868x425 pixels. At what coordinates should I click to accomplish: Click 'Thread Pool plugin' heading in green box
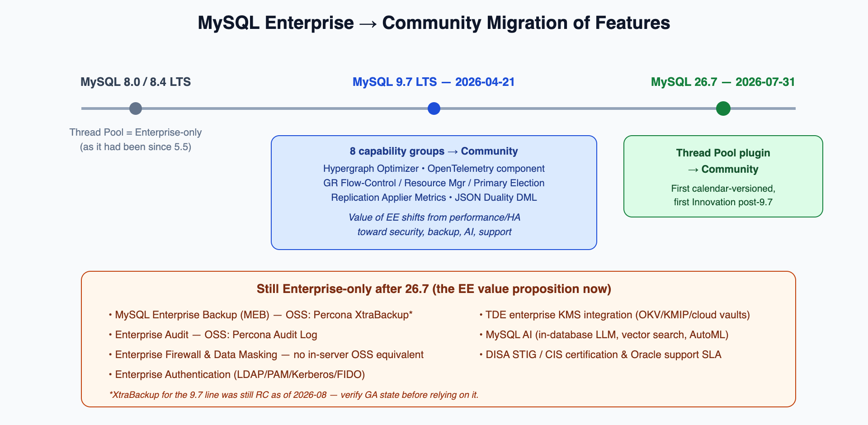point(723,153)
